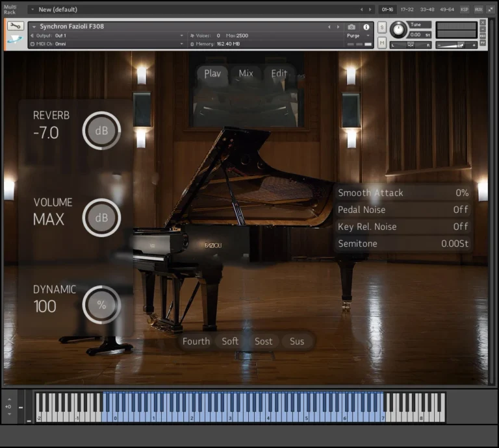The width and height of the screenshot is (499, 448).
Task: Select instrument page 33-48
Action: click(x=427, y=10)
